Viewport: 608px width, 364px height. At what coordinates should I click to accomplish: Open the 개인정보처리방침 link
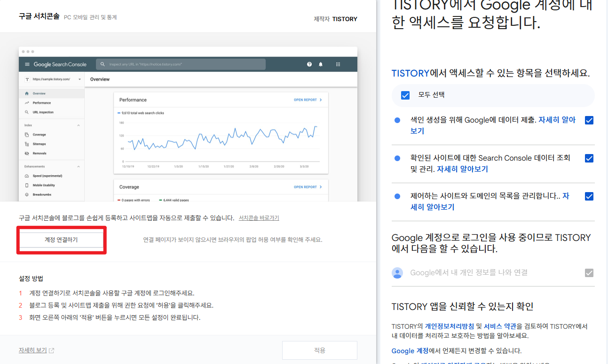pyautogui.click(x=450, y=326)
